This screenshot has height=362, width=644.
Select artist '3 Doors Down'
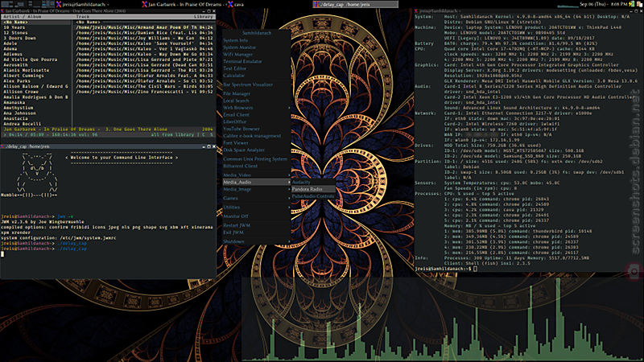(36, 38)
